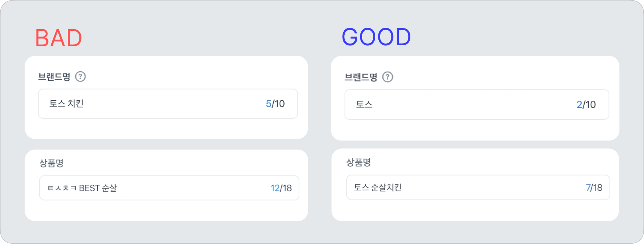Select the 브랜드명 label in the GOOD example
644x244 pixels.
361,77
